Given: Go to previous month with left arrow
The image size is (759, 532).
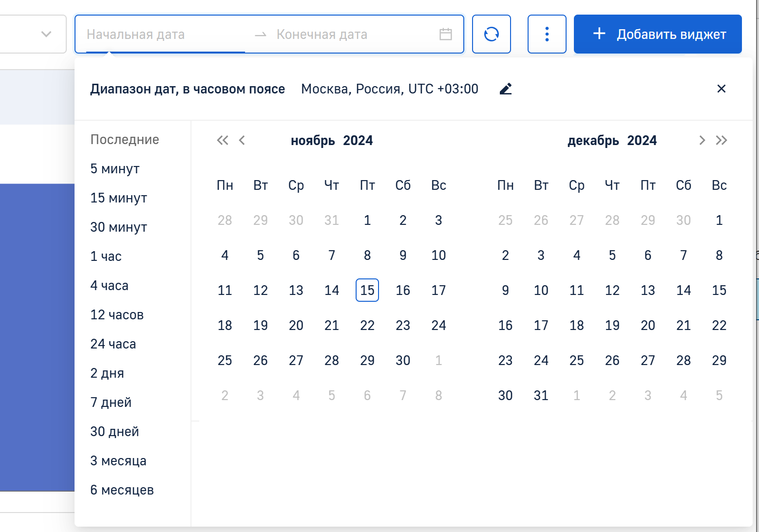Looking at the screenshot, I should pyautogui.click(x=242, y=141).
